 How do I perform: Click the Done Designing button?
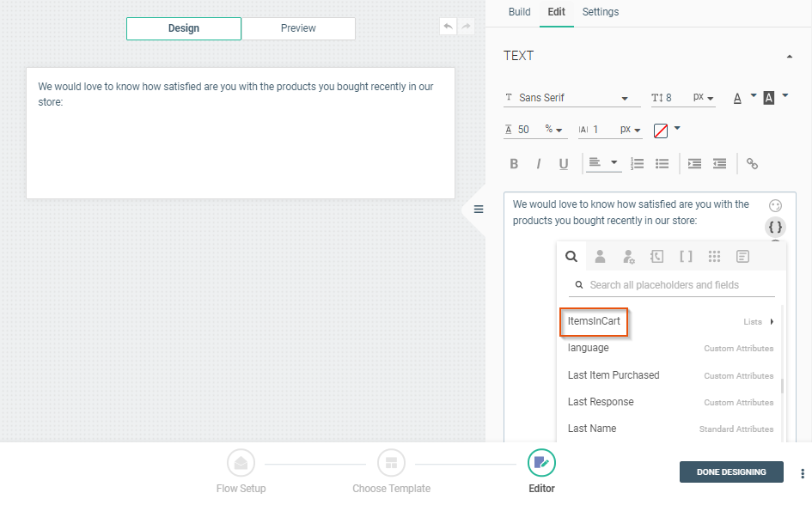pyautogui.click(x=731, y=472)
